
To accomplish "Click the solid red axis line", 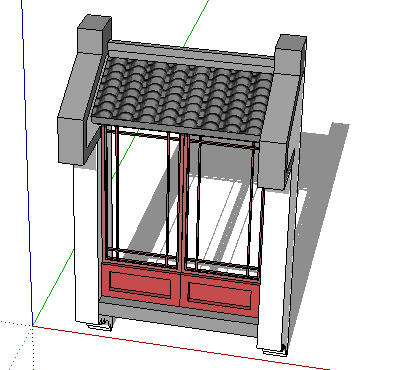I will coord(180,348).
